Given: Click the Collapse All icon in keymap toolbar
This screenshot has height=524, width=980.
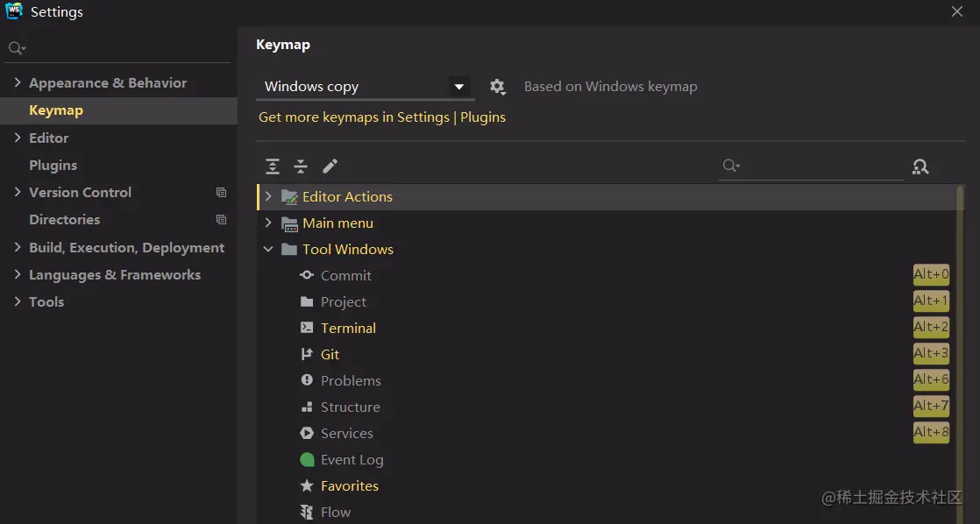Looking at the screenshot, I should click(301, 166).
